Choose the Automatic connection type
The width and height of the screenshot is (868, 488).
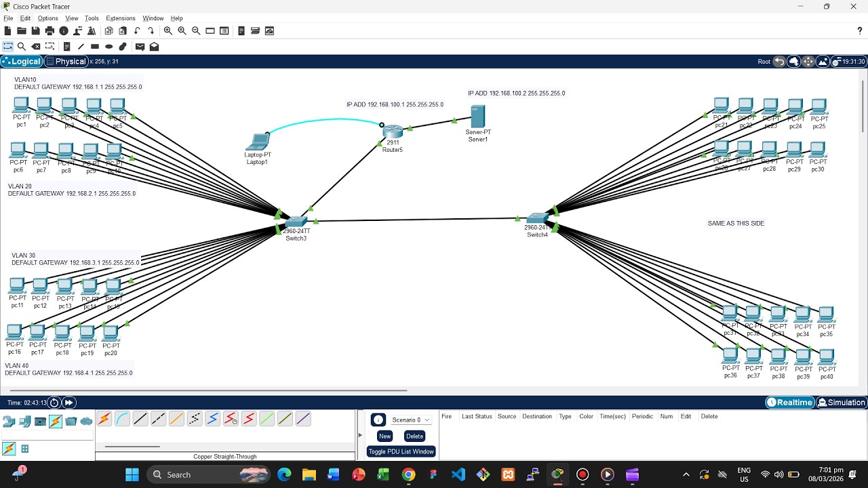(x=104, y=419)
